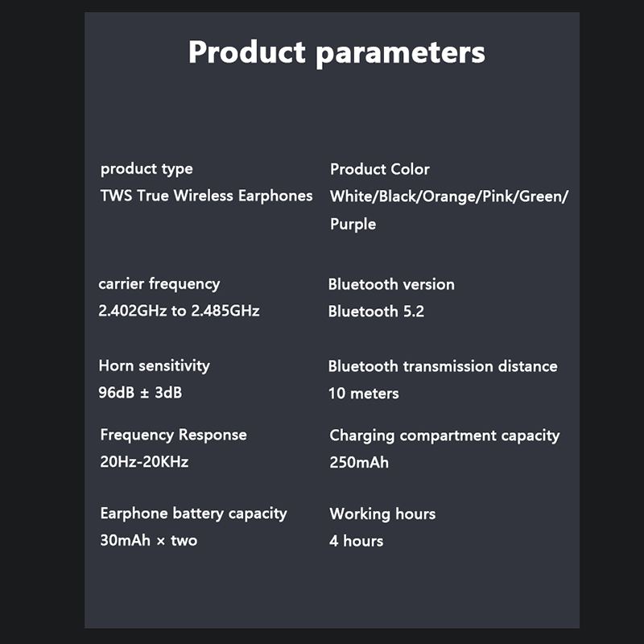Click the word Purple
The width and height of the screenshot is (644, 644).
(x=353, y=224)
